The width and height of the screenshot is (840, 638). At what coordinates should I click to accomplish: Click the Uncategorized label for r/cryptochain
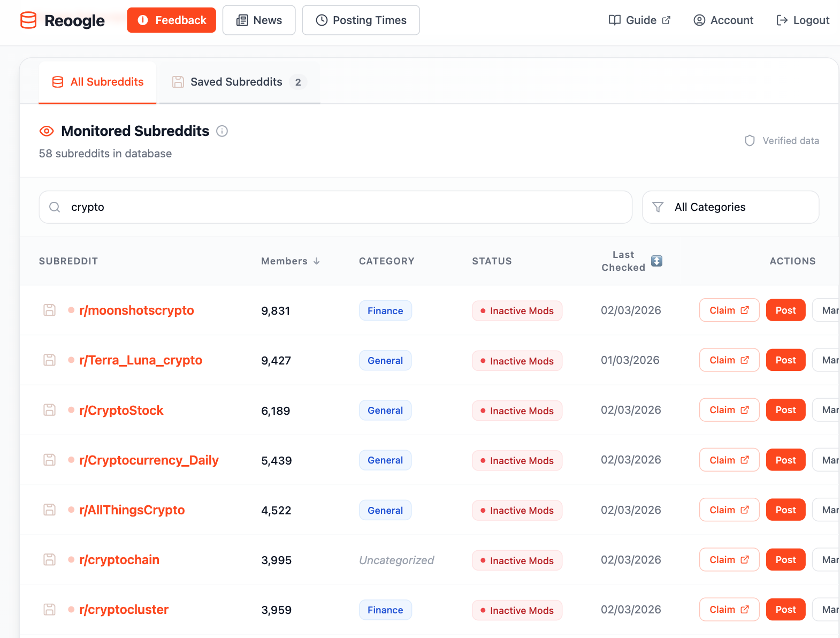(396, 560)
